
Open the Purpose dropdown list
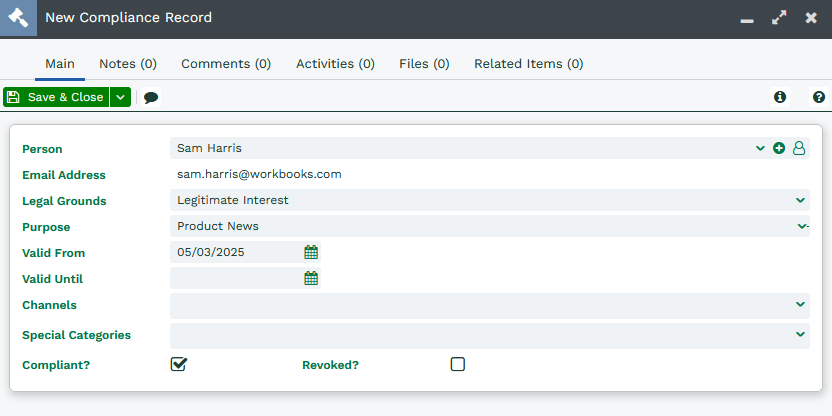tap(801, 226)
